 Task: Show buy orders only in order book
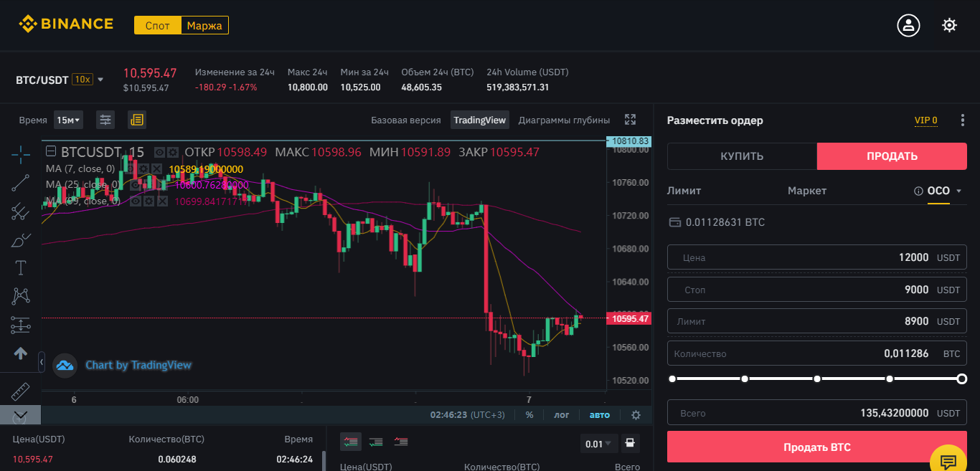(x=376, y=442)
